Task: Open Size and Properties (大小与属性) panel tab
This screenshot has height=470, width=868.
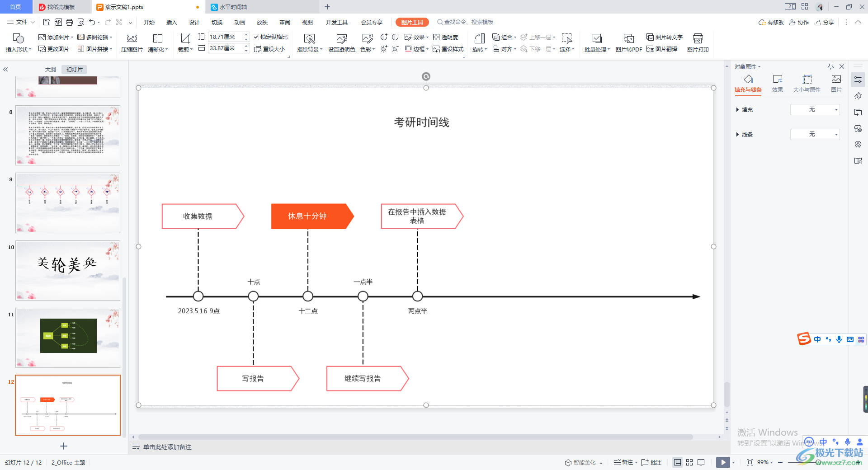Action: click(807, 84)
